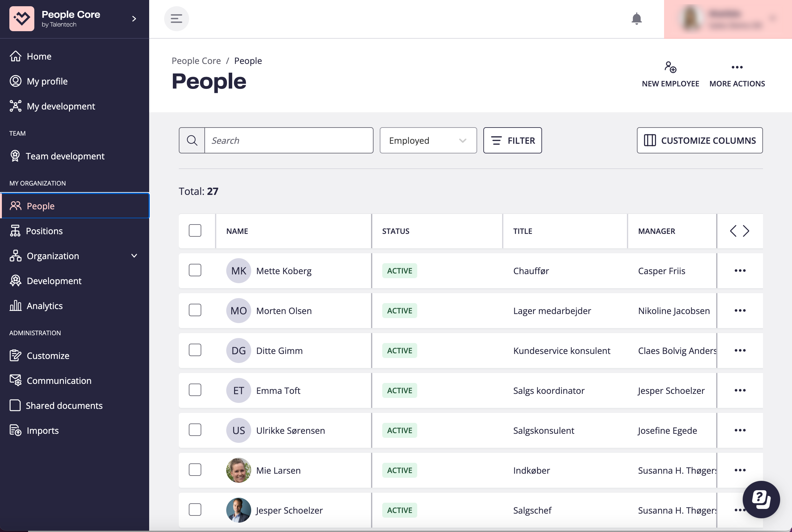The width and height of the screenshot is (792, 532).
Task: Open Analytics from the sidebar
Action: pyautogui.click(x=45, y=306)
